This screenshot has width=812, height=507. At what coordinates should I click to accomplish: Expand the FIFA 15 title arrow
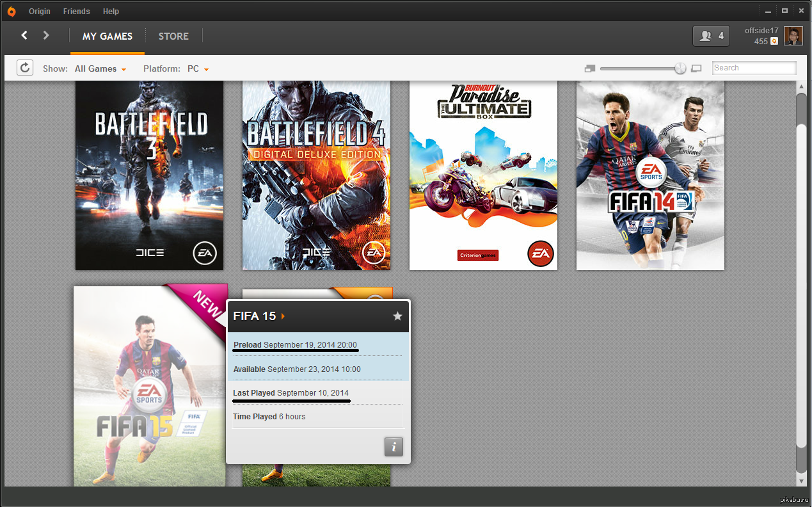click(x=283, y=316)
